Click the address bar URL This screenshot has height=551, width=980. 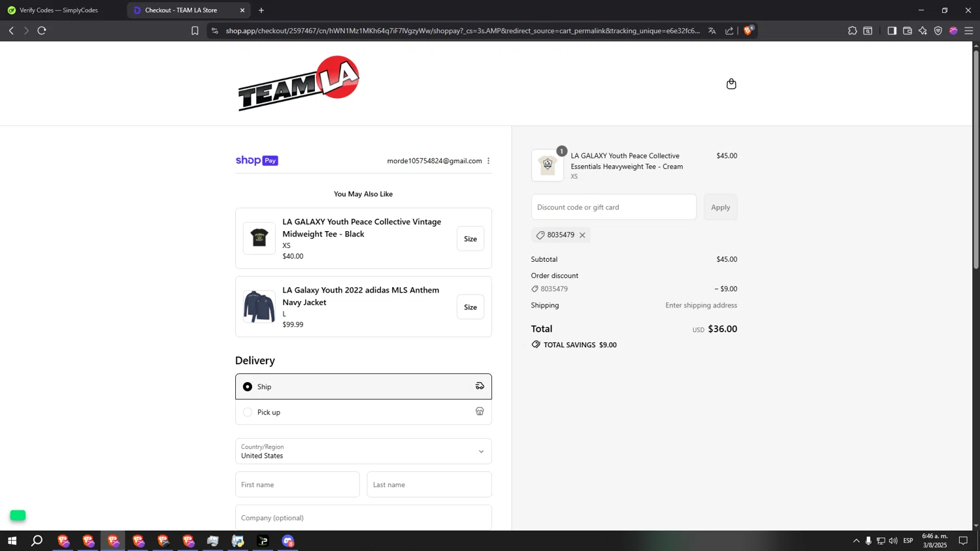click(x=463, y=31)
